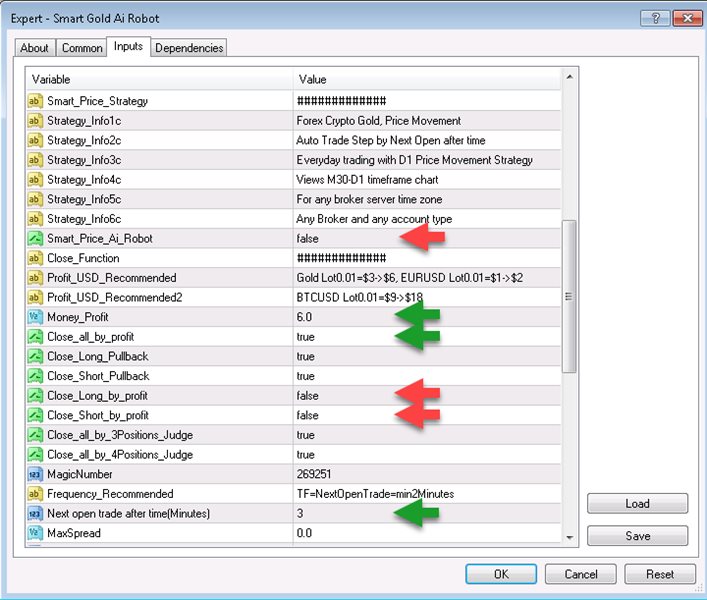Click the value 'BTCUSD Lot0.01=$9->$18'

[x=359, y=298]
